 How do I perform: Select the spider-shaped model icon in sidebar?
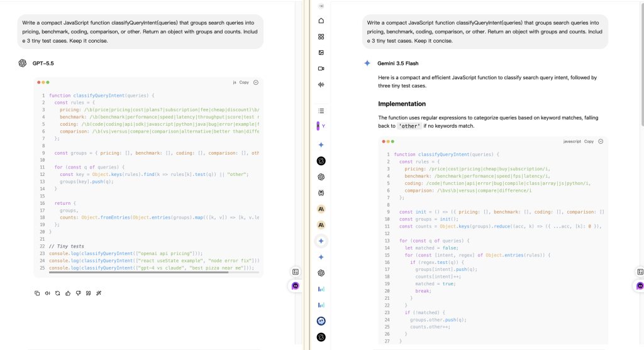coord(321,193)
